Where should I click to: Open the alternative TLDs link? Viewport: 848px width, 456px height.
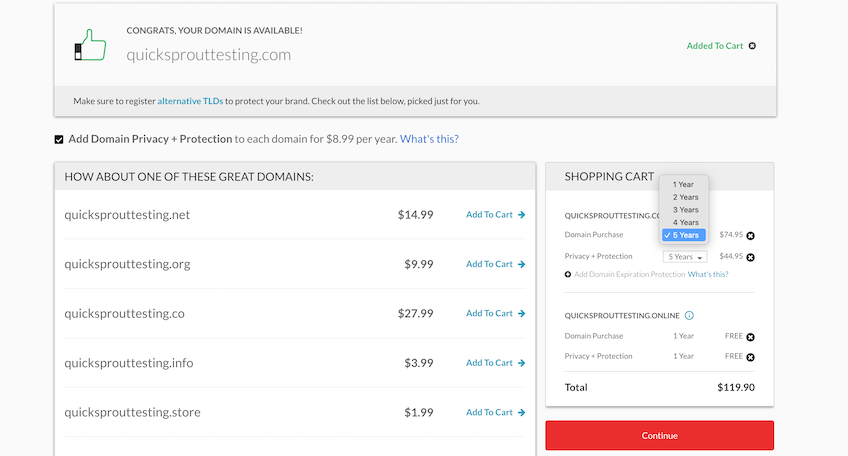click(190, 101)
